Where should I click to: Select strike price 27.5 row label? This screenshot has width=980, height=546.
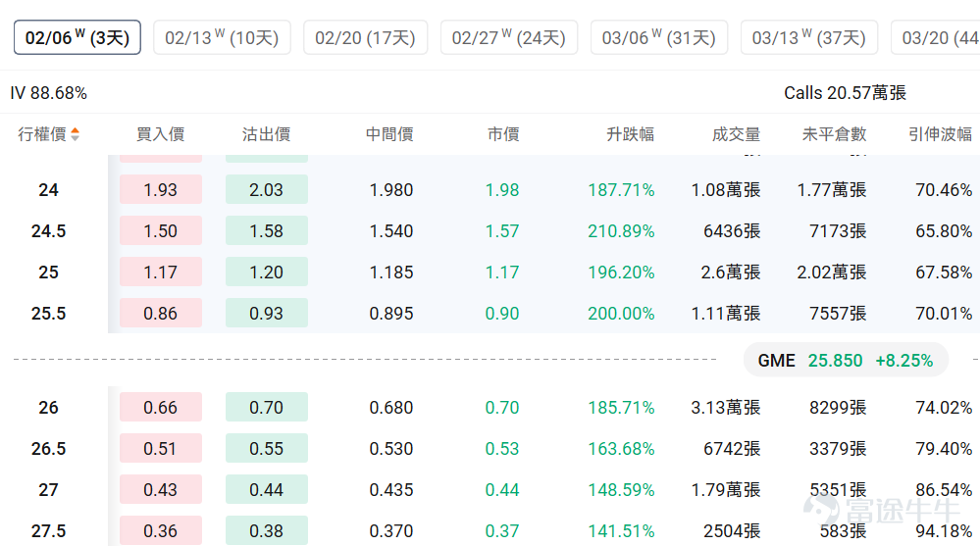49,531
